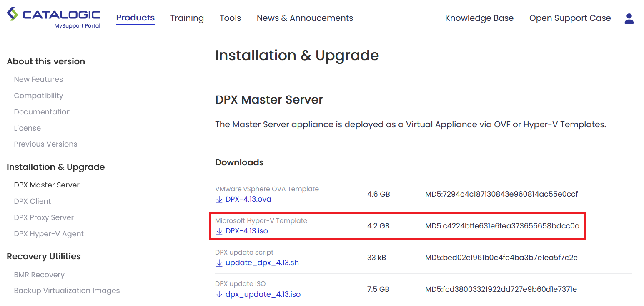Download the DPX-4.13.ova file link
The image size is (644, 306).
coord(248,200)
